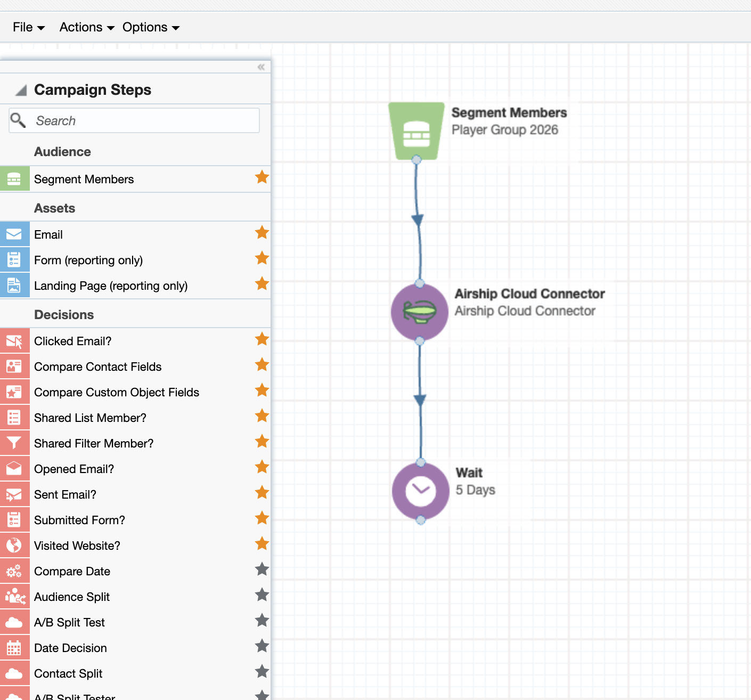Select Compare Contact Fields step
This screenshot has width=751, height=700.
97,367
